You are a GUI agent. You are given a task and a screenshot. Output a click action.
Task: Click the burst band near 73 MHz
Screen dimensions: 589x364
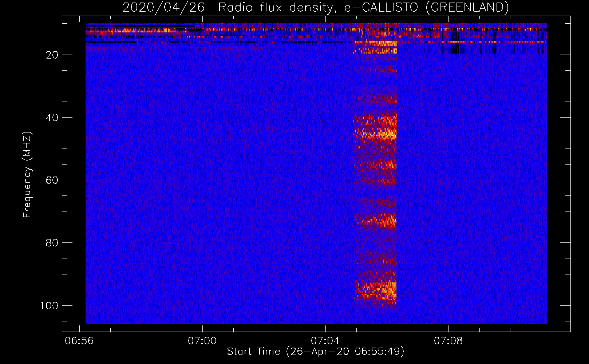pos(375,220)
